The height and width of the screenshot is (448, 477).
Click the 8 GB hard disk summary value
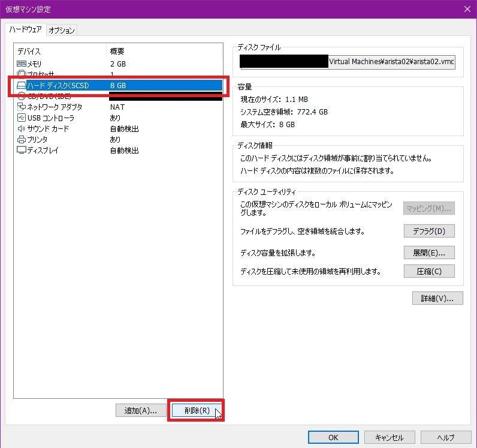click(118, 85)
